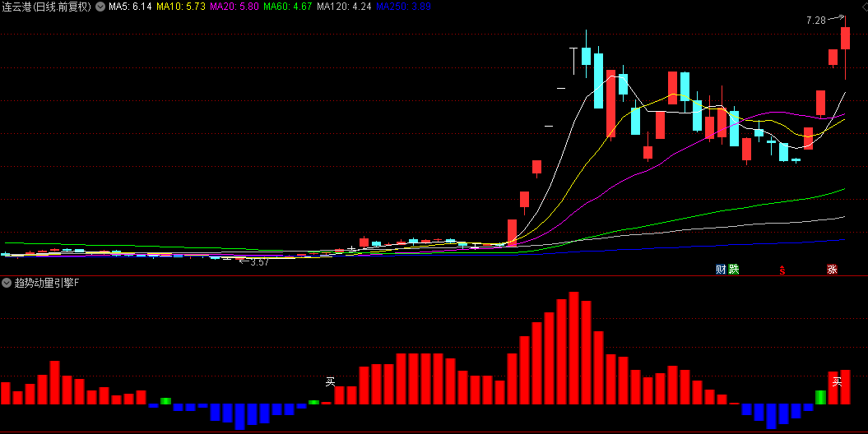The width and height of the screenshot is (868, 434).
Task: Click the 买 signal on the last red bars
Action: (x=837, y=381)
